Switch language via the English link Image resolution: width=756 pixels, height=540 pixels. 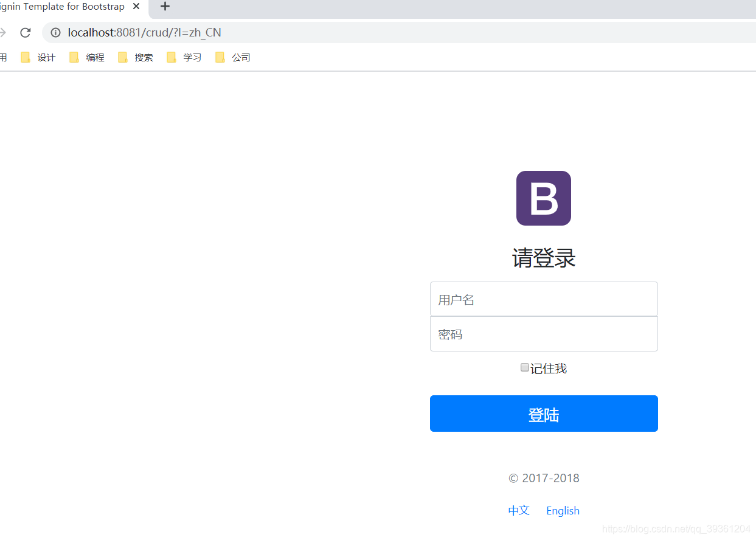563,511
